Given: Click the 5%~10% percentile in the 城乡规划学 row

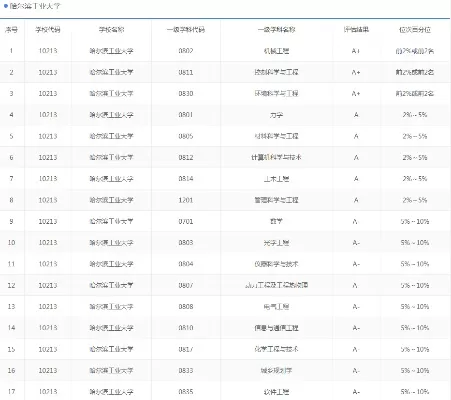Looking at the screenshot, I should click(x=415, y=371).
